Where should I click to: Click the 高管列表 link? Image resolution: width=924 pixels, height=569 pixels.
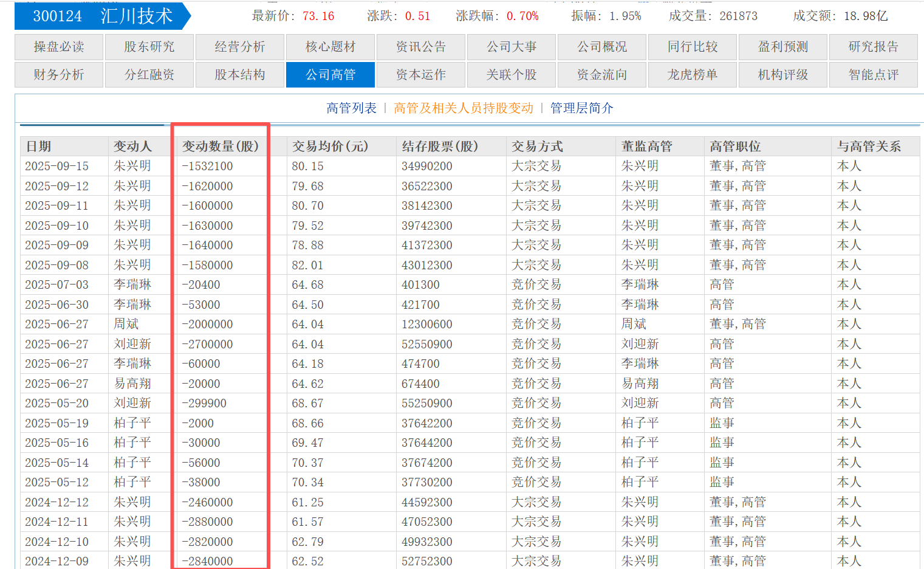point(352,108)
